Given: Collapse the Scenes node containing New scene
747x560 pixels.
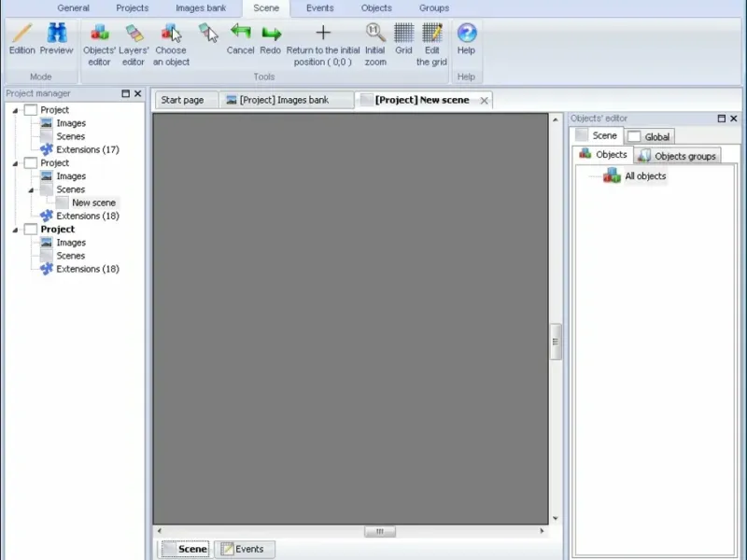Looking at the screenshot, I should pyautogui.click(x=31, y=190).
